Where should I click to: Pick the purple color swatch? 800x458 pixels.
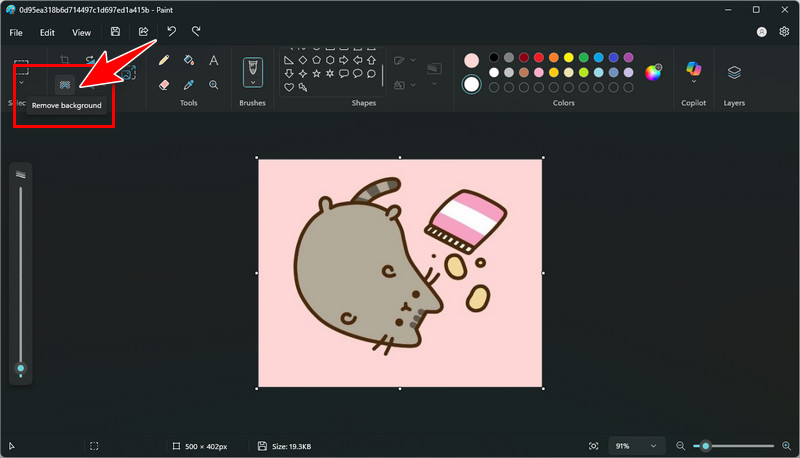click(629, 57)
